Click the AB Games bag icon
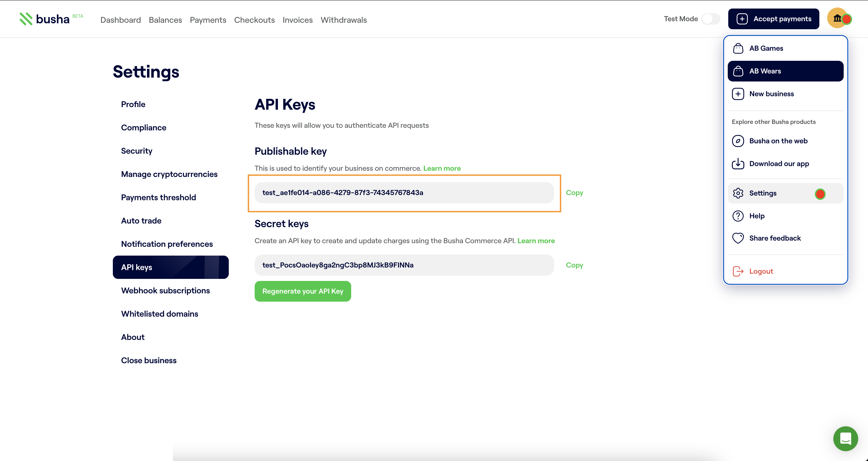Viewport: 868px width, 461px height. [738, 48]
